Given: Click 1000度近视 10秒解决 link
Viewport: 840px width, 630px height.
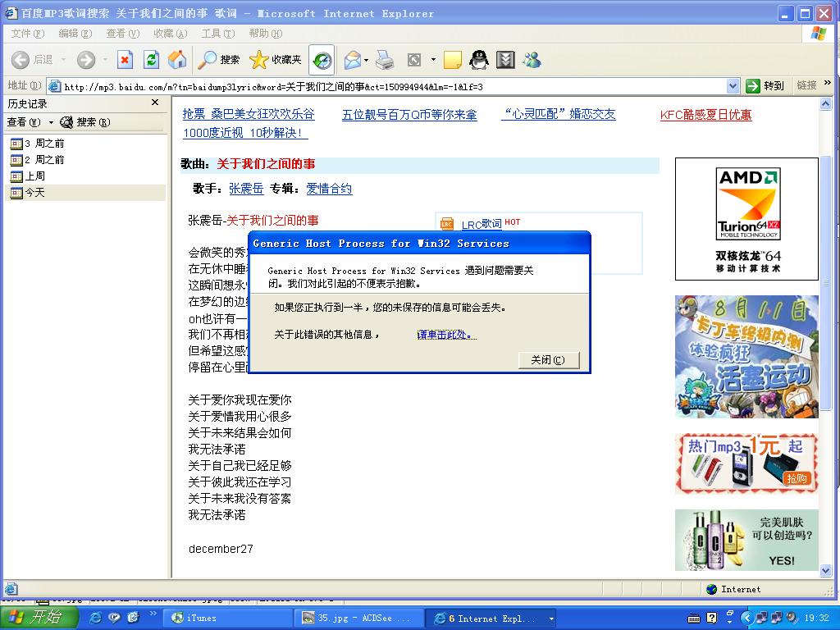Looking at the screenshot, I should (245, 133).
